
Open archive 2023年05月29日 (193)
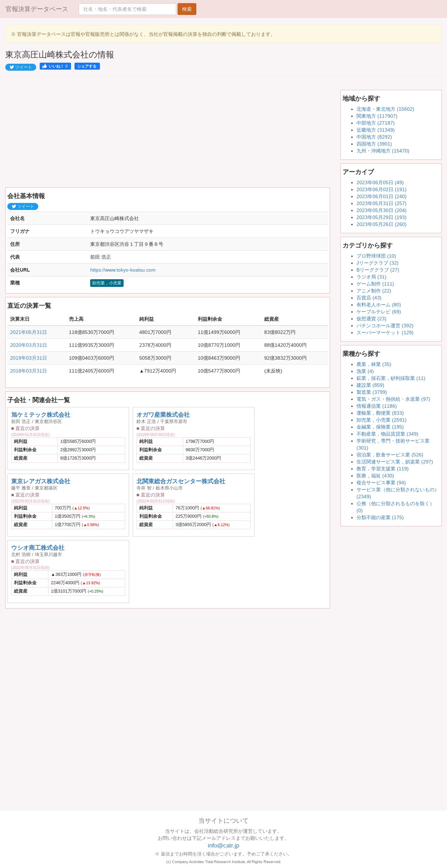click(381, 217)
